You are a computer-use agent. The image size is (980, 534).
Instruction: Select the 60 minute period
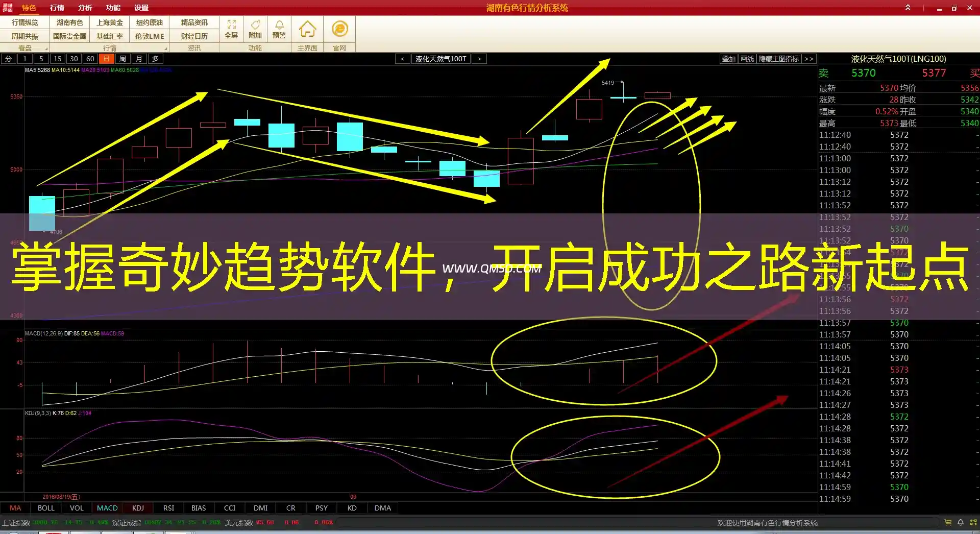[x=90, y=59]
